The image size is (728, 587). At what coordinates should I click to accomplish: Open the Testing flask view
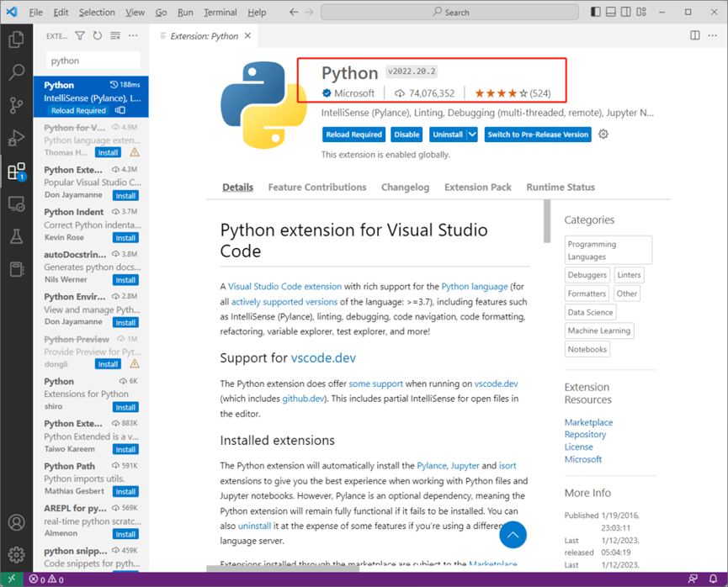pyautogui.click(x=16, y=236)
